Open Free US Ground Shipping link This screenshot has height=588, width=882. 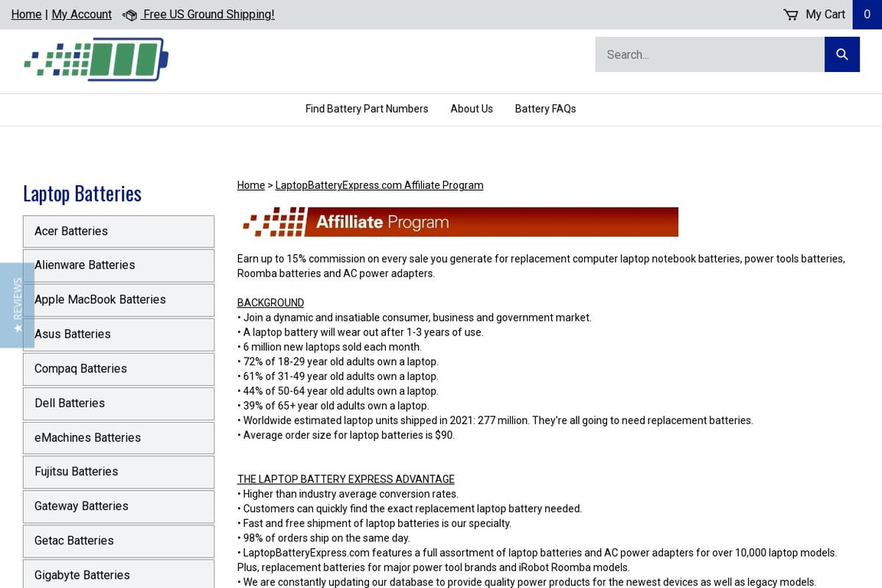pyautogui.click(x=208, y=15)
